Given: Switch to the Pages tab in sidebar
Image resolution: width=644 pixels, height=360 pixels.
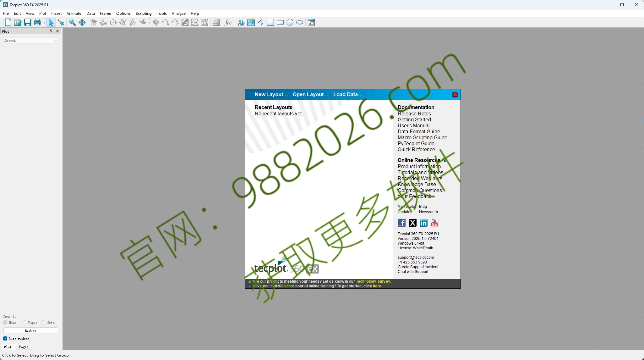Looking at the screenshot, I should point(24,347).
